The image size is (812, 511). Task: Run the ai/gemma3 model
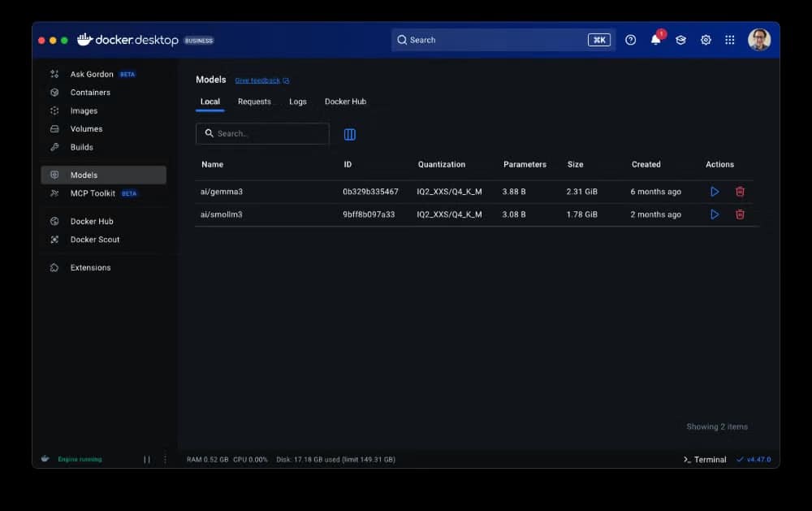pos(715,192)
